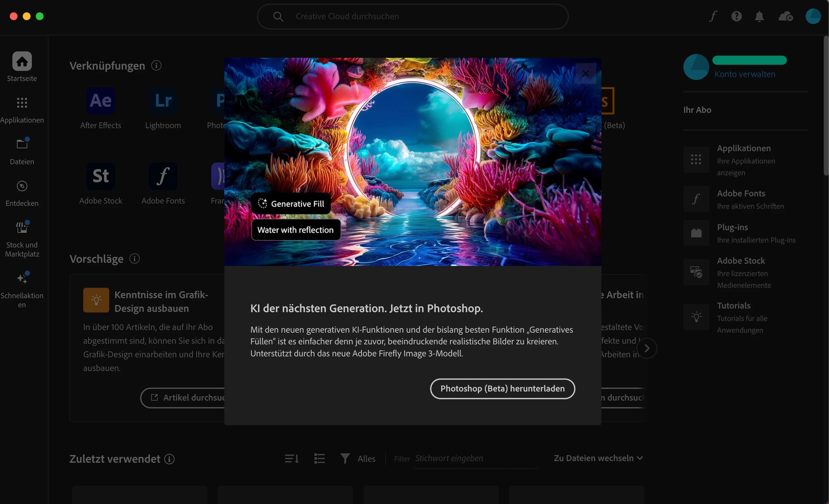
Task: Open the help question mark icon
Action: pyautogui.click(x=736, y=16)
